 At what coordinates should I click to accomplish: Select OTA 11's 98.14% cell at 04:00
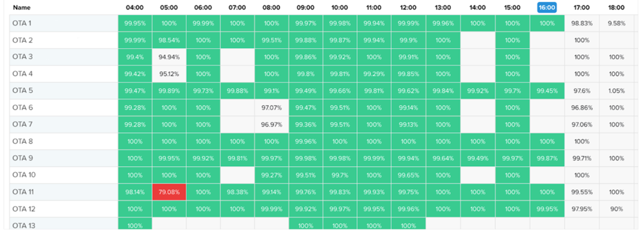pyautogui.click(x=135, y=192)
